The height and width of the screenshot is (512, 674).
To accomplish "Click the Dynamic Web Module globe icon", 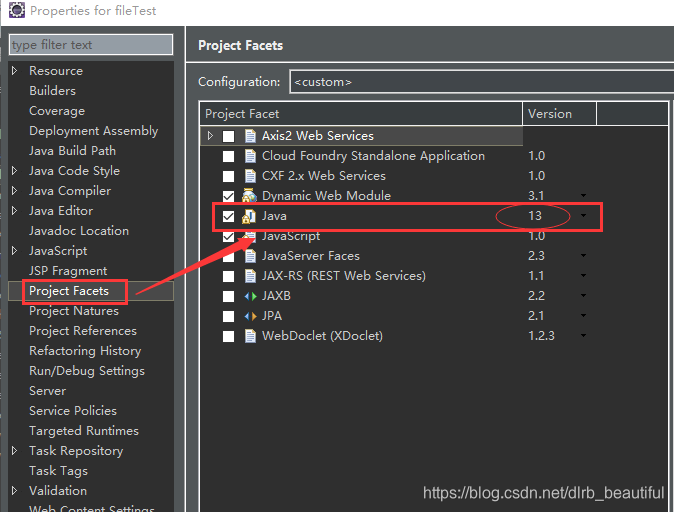I will [x=249, y=196].
